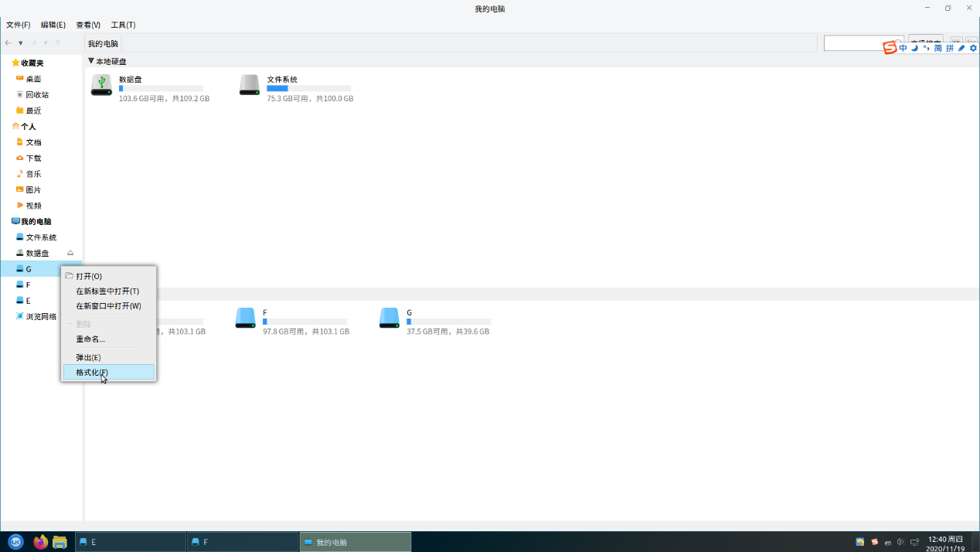Switch to the E window in taskbar
Image resolution: width=980 pixels, height=552 pixels.
point(131,542)
